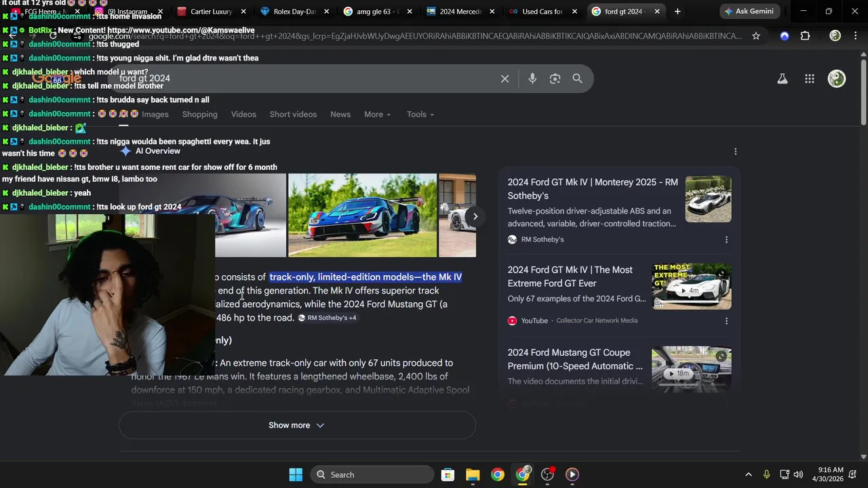This screenshot has width=868, height=488.
Task: Open the Chrome extensions puzzle icon
Action: pyautogui.click(x=805, y=36)
